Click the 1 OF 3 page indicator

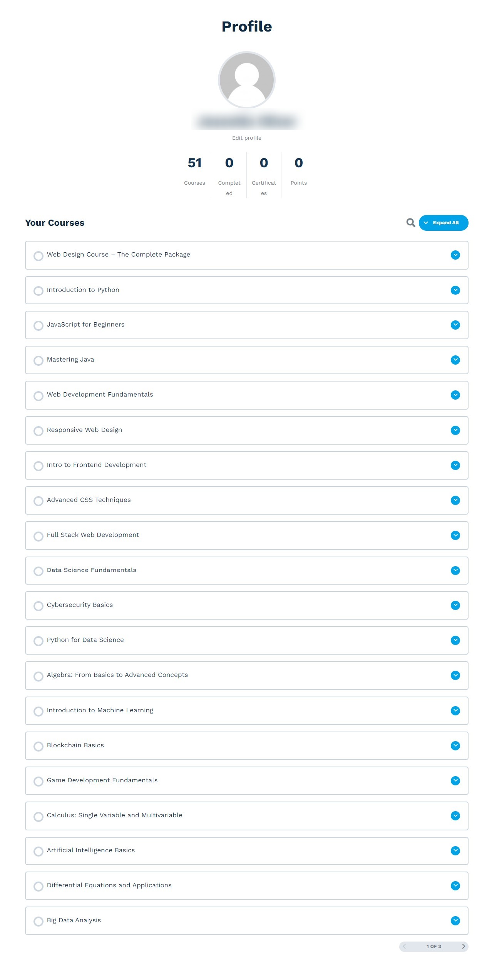[434, 947]
